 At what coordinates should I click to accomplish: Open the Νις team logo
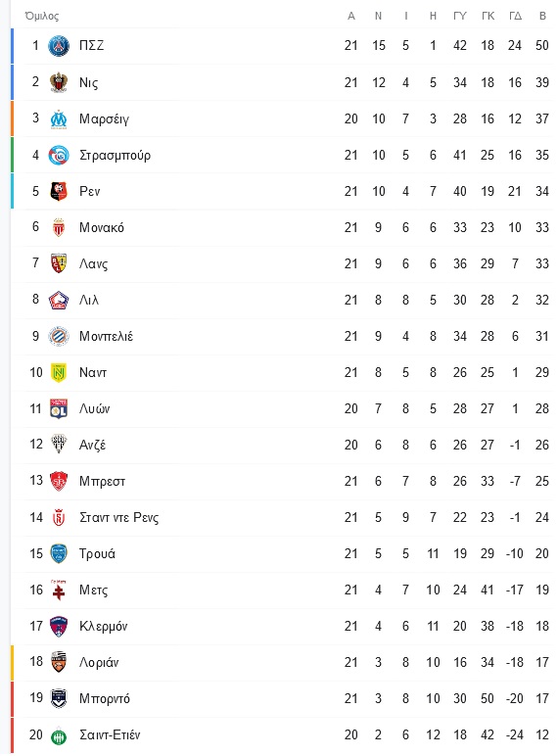pyautogui.click(x=59, y=82)
